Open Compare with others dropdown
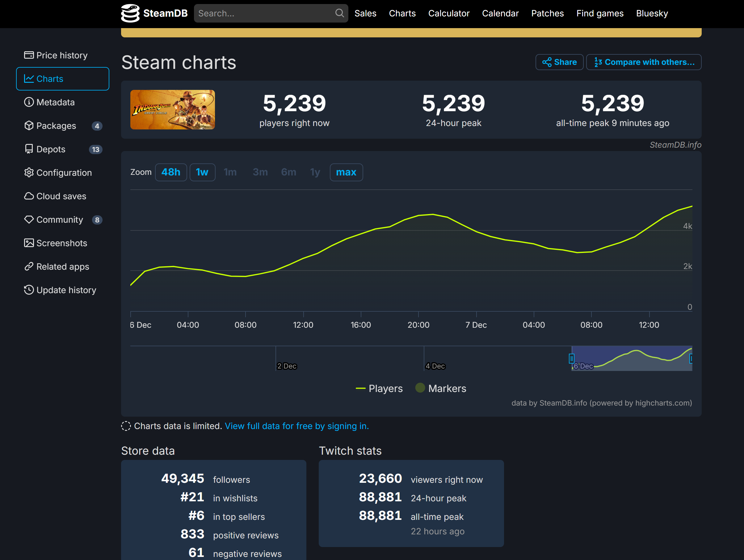 tap(643, 62)
